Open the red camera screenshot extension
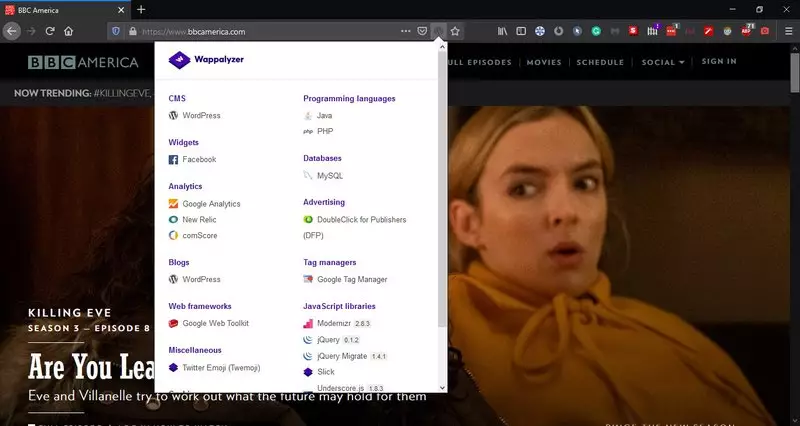 point(764,31)
